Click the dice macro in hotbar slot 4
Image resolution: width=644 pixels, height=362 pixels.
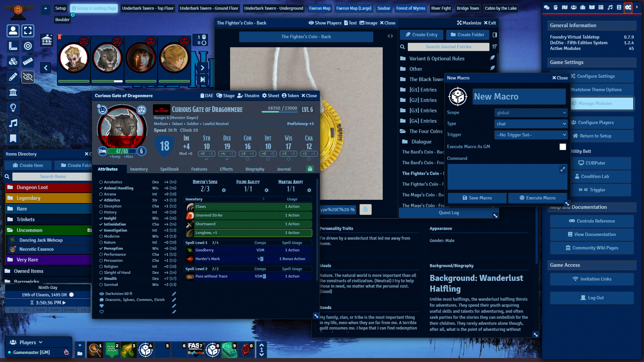click(x=146, y=350)
